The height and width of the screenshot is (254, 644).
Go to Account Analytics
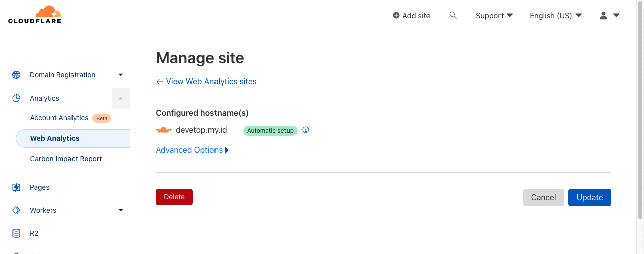(59, 118)
